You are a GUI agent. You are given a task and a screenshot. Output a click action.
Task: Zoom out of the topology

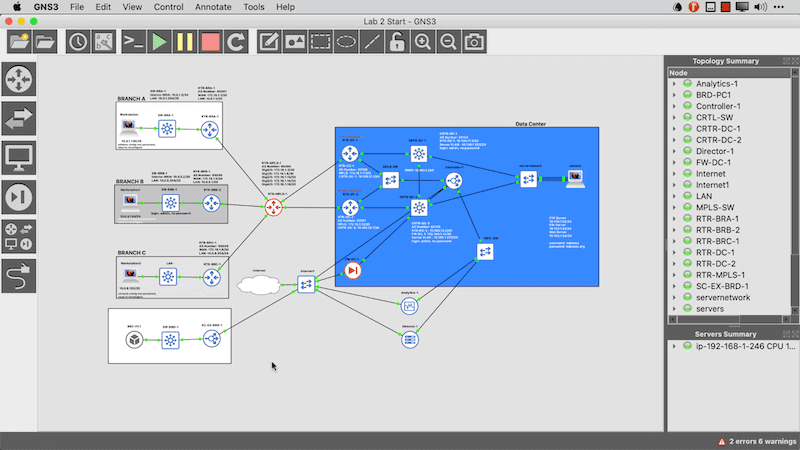point(448,42)
